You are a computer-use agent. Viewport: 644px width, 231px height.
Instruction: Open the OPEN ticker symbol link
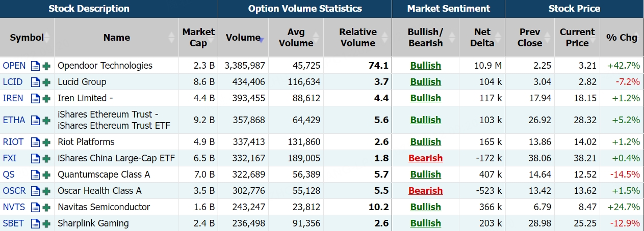click(x=14, y=66)
